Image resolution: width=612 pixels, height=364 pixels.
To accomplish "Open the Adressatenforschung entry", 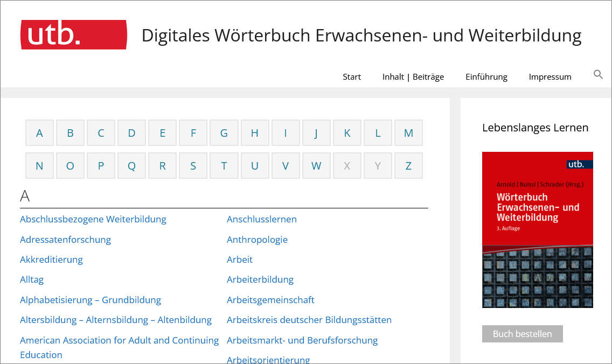I will (x=66, y=240).
